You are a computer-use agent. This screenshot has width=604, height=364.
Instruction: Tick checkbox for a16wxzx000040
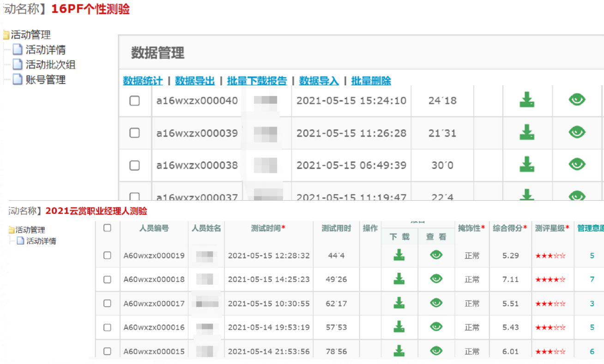point(134,101)
